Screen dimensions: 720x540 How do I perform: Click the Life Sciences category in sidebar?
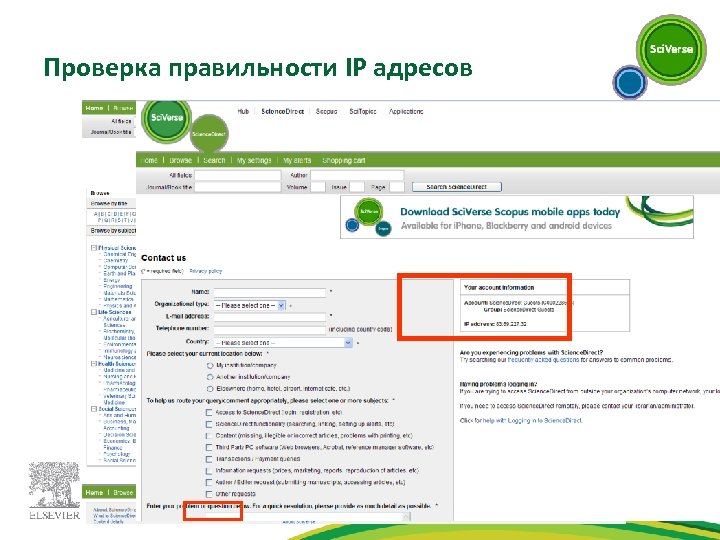click(115, 312)
